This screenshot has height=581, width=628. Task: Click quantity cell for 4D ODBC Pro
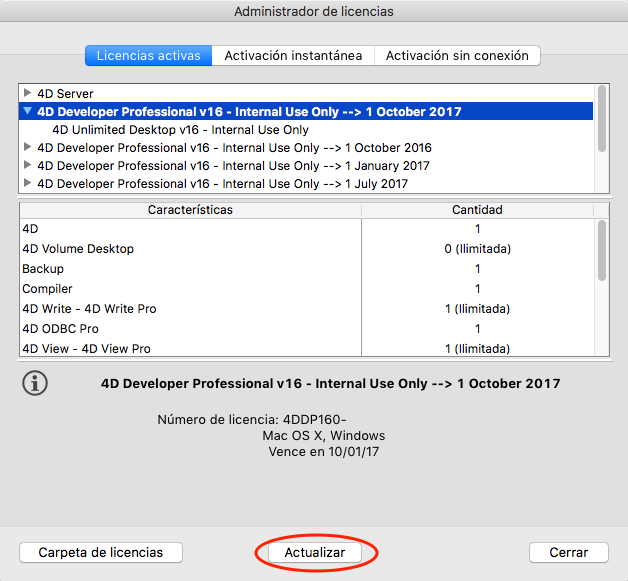[477, 329]
